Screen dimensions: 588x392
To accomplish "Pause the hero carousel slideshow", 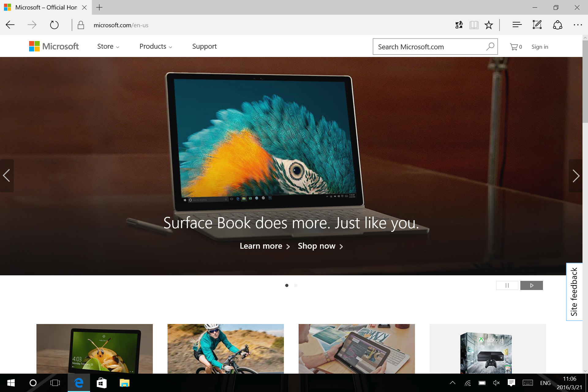I will coord(507,285).
